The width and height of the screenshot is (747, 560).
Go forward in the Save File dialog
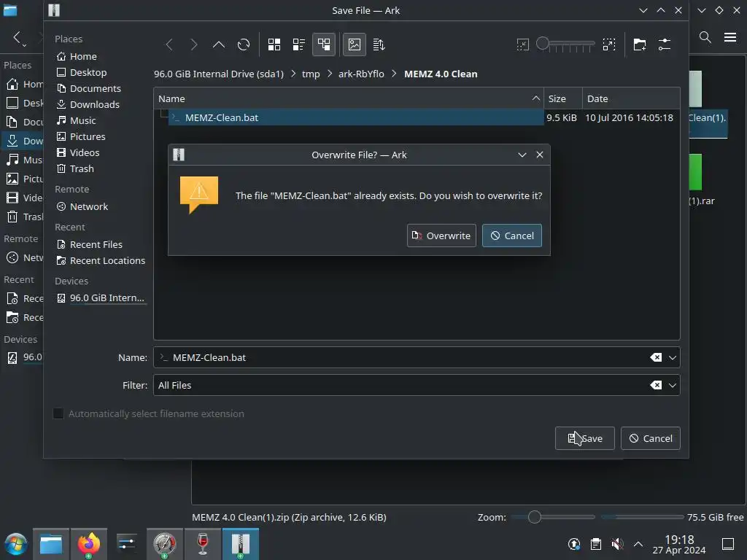194,44
